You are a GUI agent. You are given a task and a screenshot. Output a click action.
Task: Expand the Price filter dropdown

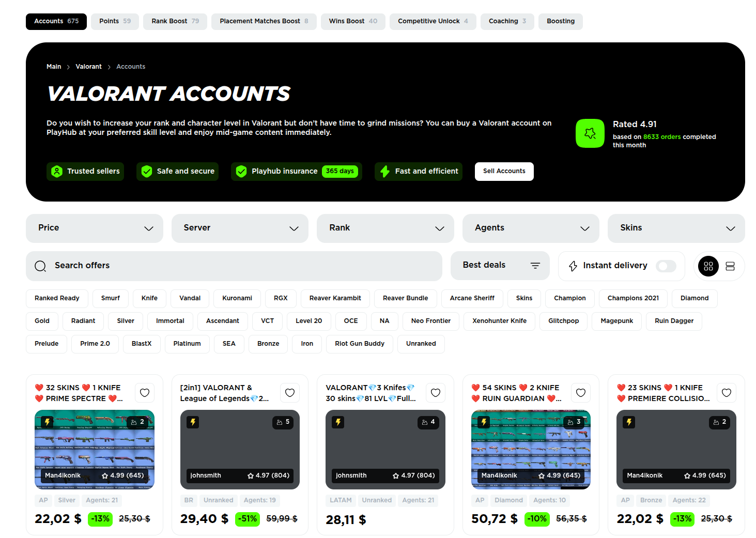(x=94, y=228)
